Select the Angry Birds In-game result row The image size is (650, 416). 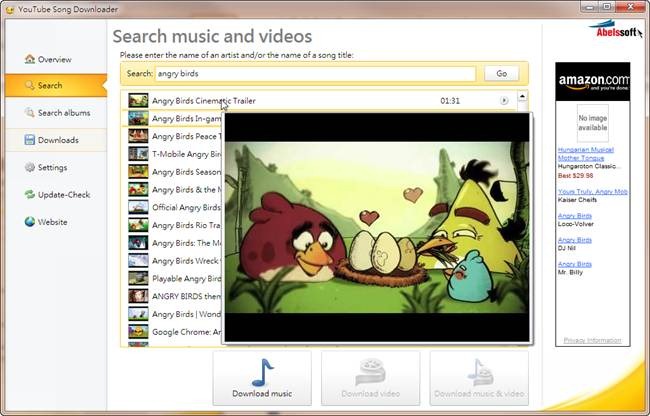pos(172,119)
